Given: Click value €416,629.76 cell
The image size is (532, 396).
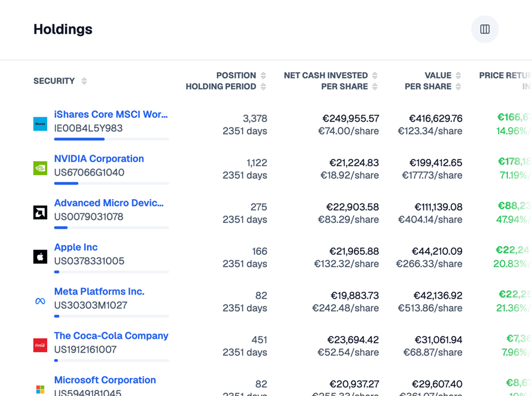Looking at the screenshot, I should [x=436, y=119].
